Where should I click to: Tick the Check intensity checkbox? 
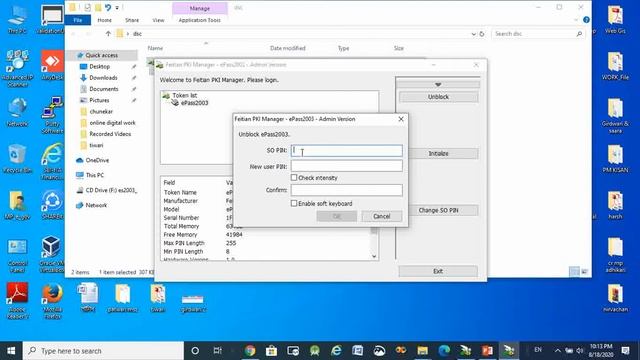pyautogui.click(x=294, y=178)
